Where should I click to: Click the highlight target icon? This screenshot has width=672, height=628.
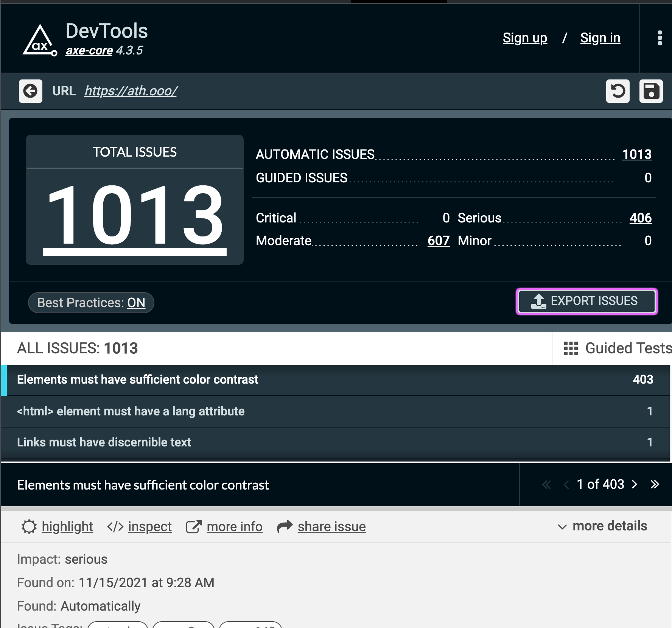point(29,527)
